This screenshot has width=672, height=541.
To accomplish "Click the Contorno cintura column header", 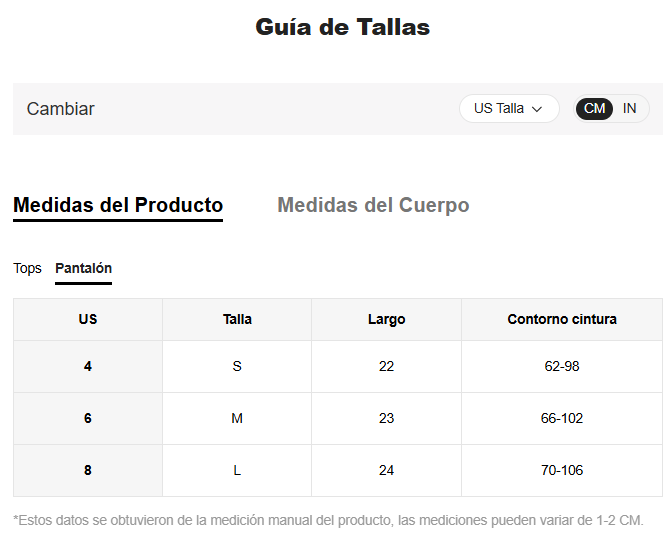I will pyautogui.click(x=562, y=320).
